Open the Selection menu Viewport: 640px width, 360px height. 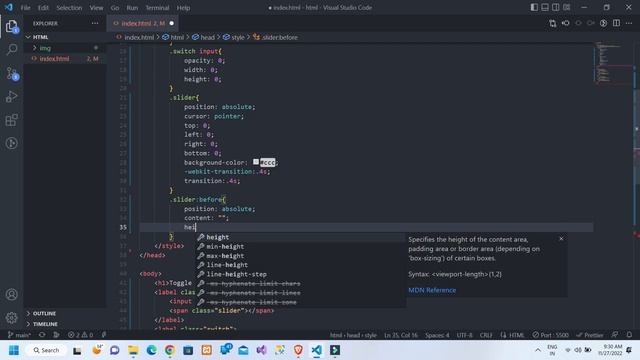tap(69, 7)
